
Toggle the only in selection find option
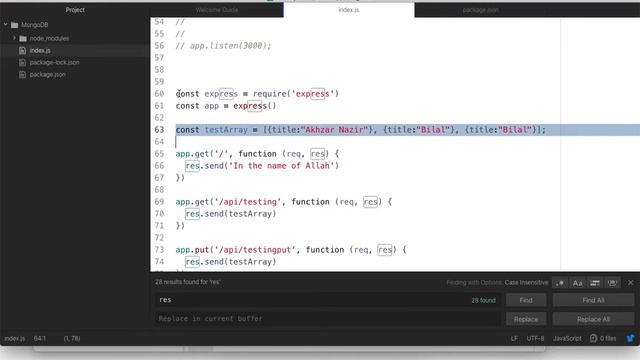(x=595, y=283)
